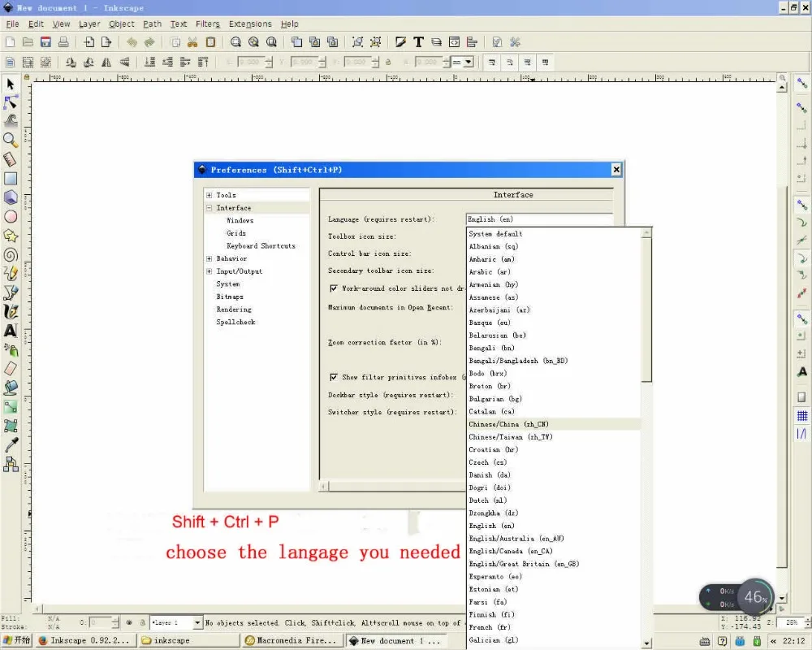Open the Layer menu
The image size is (812, 650).
(x=89, y=24)
